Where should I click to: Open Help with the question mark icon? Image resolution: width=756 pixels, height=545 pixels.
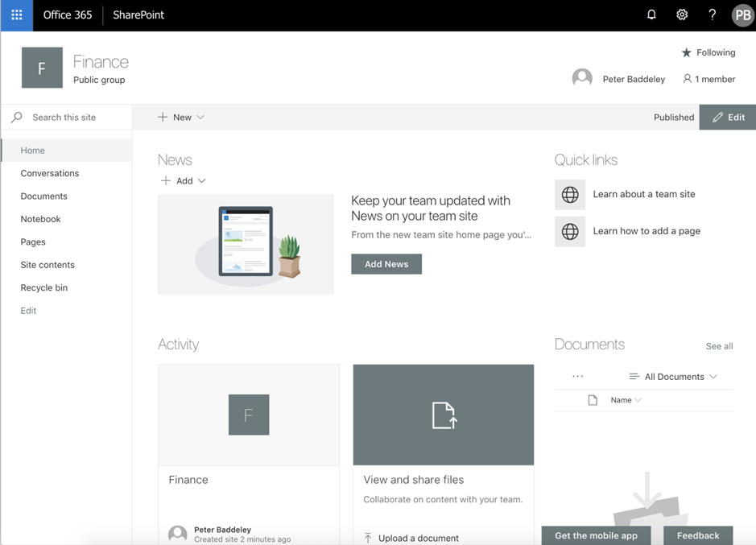[x=712, y=14]
